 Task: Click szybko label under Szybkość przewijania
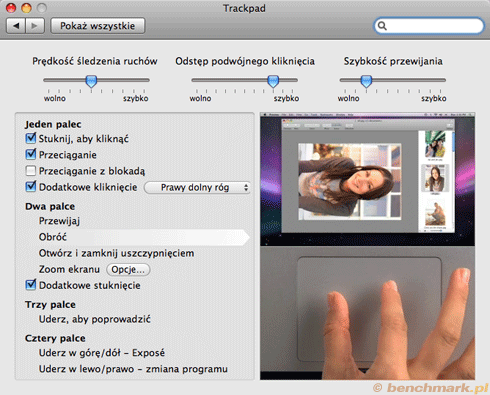[x=434, y=99]
